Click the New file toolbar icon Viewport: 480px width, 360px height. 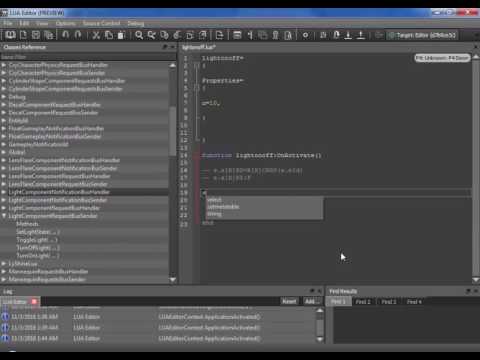click(x=23, y=35)
